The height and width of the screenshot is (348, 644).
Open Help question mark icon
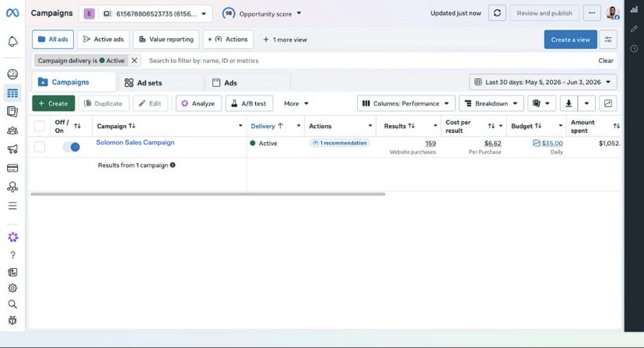(12, 256)
